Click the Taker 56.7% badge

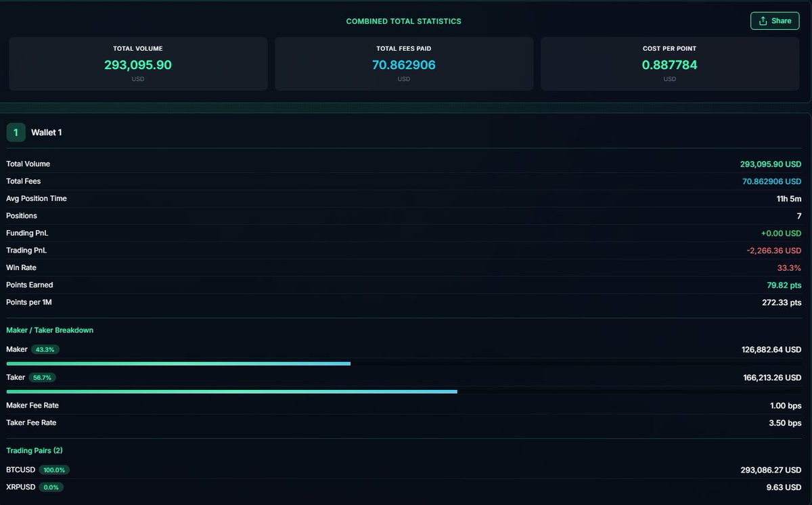click(42, 378)
